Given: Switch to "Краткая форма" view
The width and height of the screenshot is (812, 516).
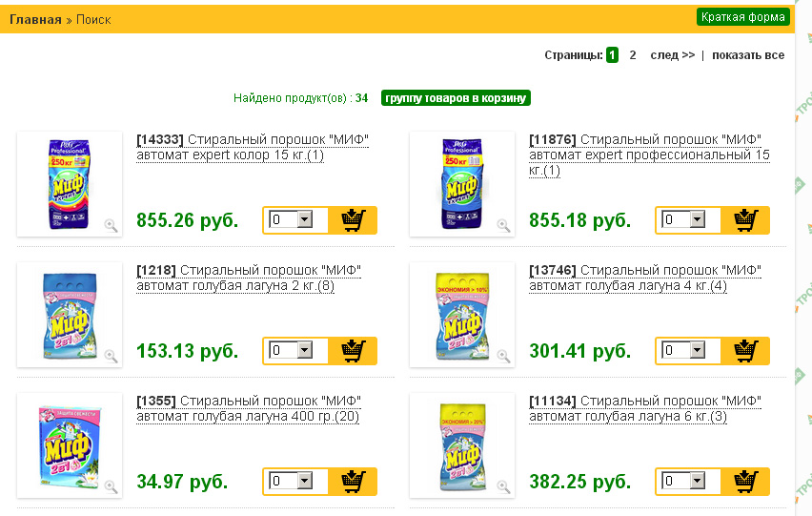Looking at the screenshot, I should click(743, 17).
